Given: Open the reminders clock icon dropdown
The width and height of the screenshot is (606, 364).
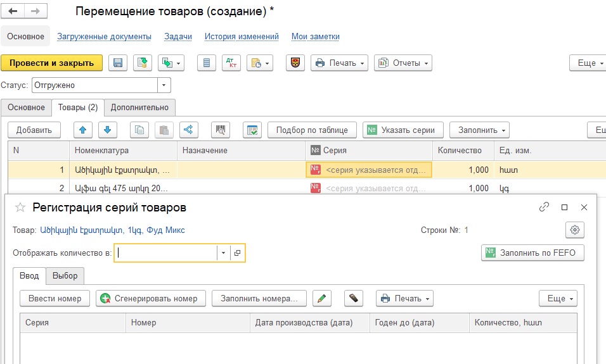Looking at the screenshot, I should pyautogui.click(x=260, y=63).
